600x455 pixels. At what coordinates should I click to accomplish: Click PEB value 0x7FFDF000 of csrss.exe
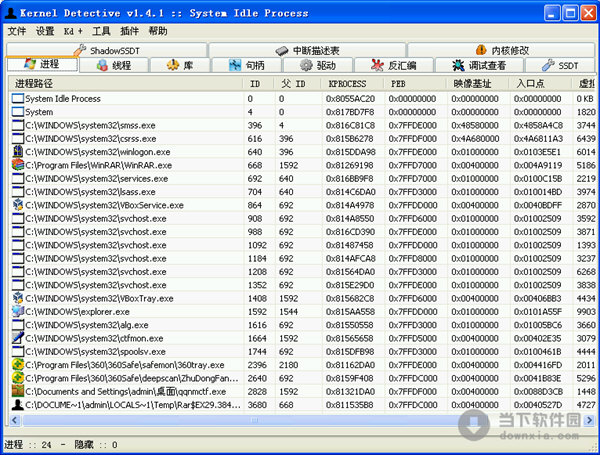412,139
